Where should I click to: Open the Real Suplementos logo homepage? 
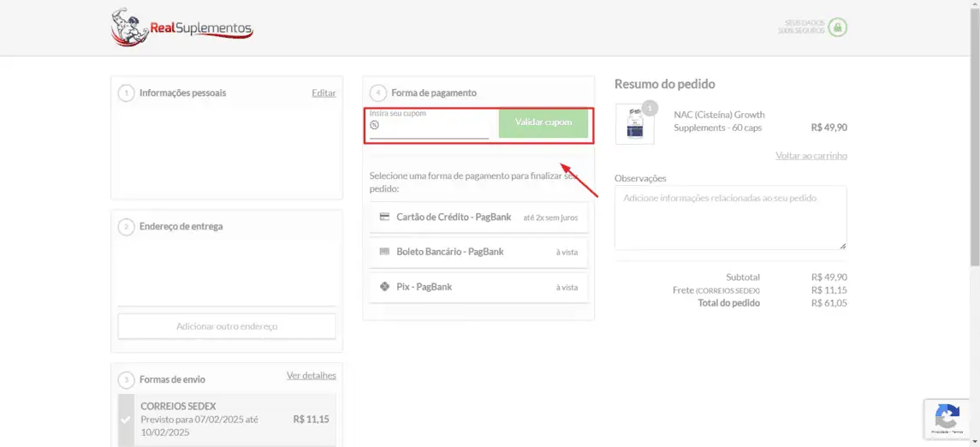click(181, 27)
